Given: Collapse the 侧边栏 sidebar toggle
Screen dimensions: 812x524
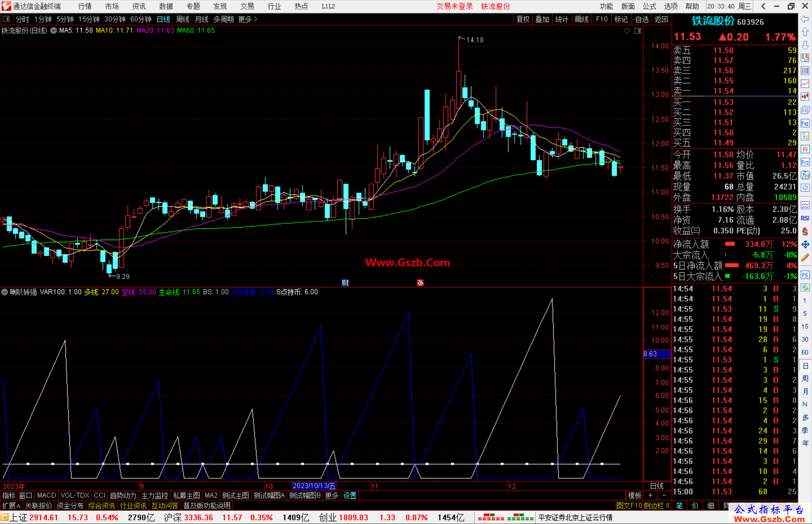Looking at the screenshot, I should pos(657,506).
